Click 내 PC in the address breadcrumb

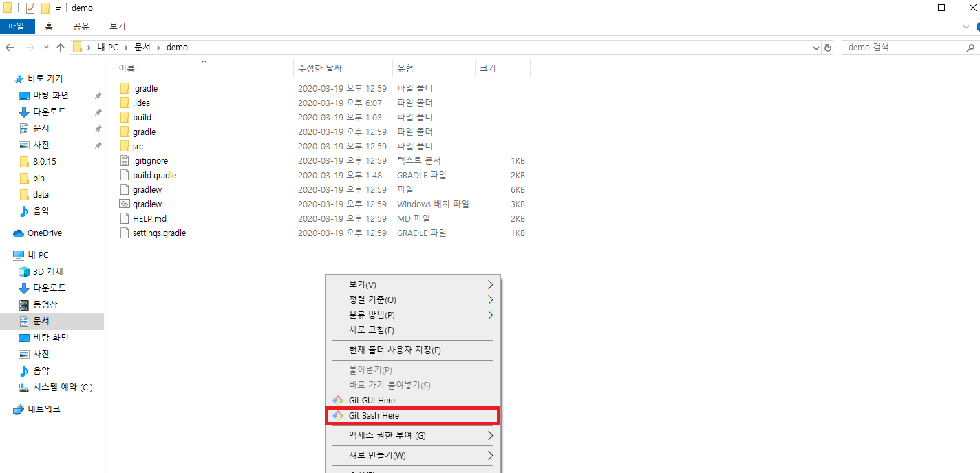107,48
